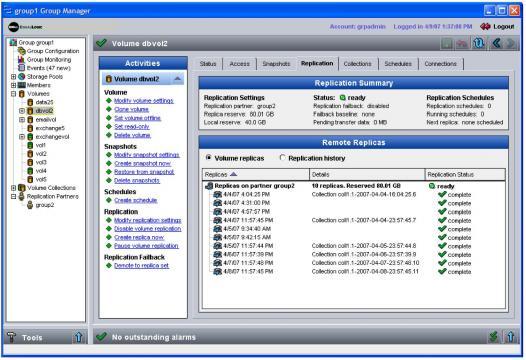Open the Collections tab
This screenshot has width=526, height=360.
coord(358,64)
